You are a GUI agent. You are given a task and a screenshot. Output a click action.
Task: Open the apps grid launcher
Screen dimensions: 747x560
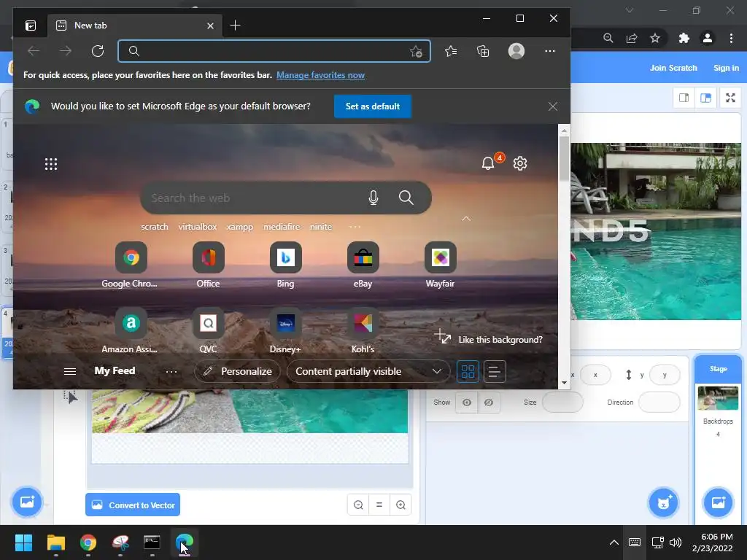(51, 164)
